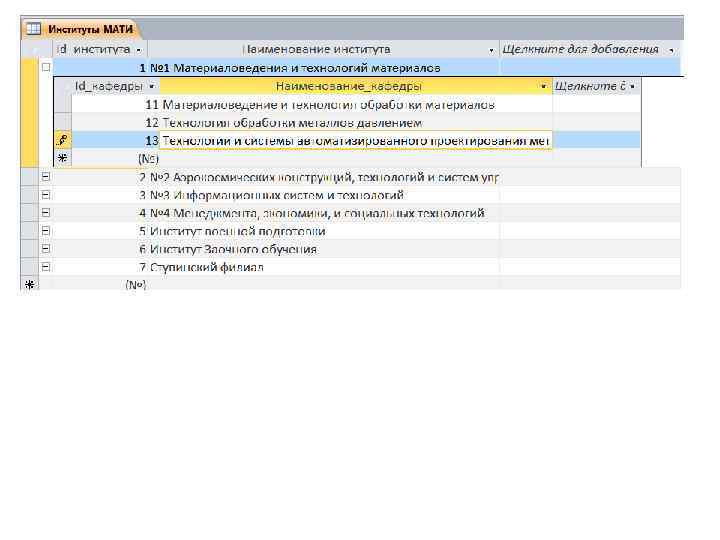Click new record asterisk in main table
Viewport: 720px width, 540px height.
(30, 284)
